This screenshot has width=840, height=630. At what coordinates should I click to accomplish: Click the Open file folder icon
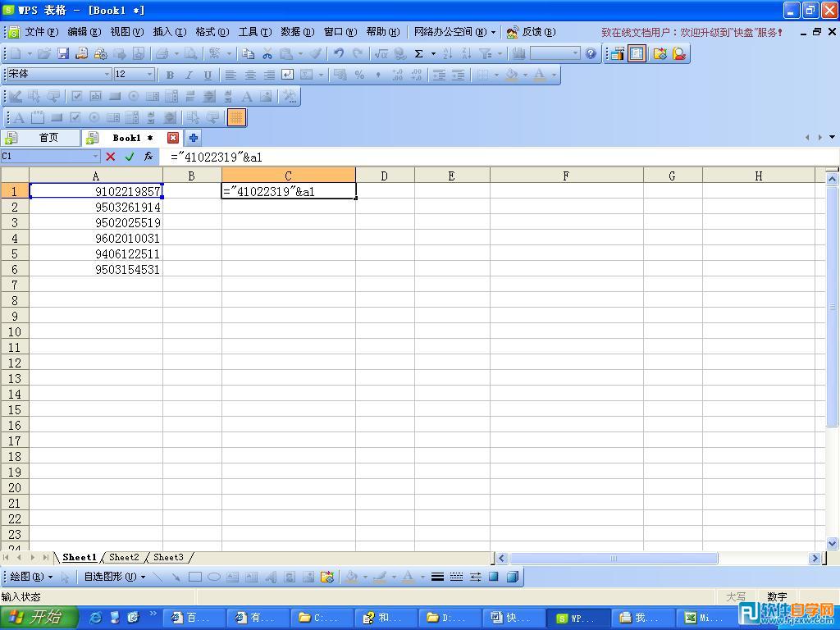tap(44, 53)
